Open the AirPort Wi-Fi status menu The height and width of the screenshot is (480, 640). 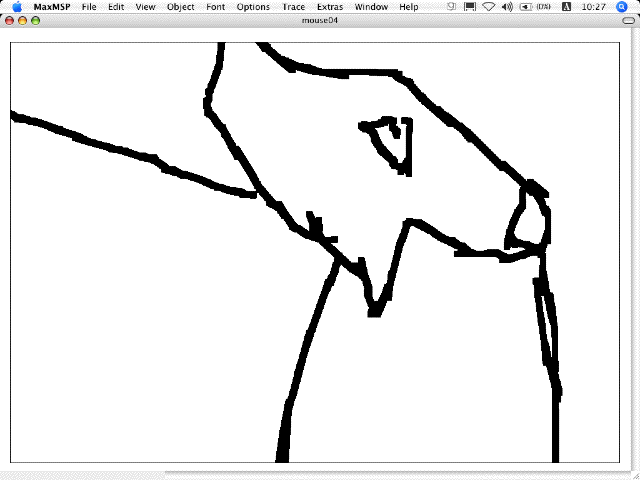click(x=489, y=7)
